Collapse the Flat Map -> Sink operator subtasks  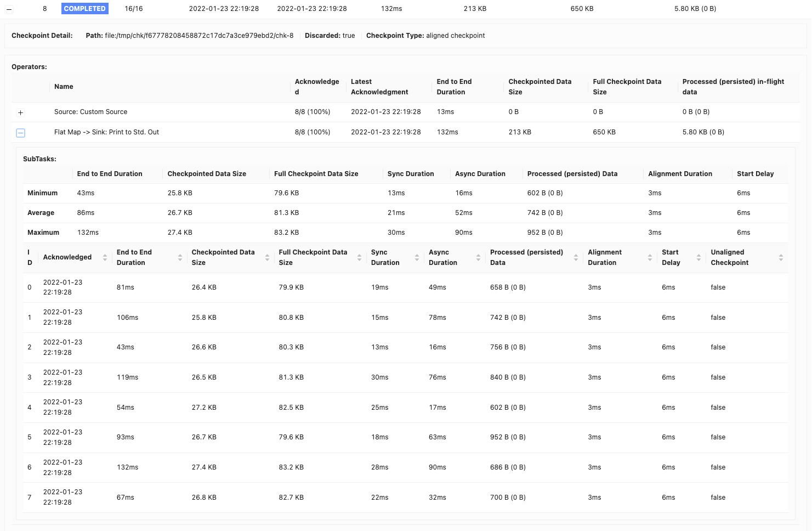pos(20,132)
